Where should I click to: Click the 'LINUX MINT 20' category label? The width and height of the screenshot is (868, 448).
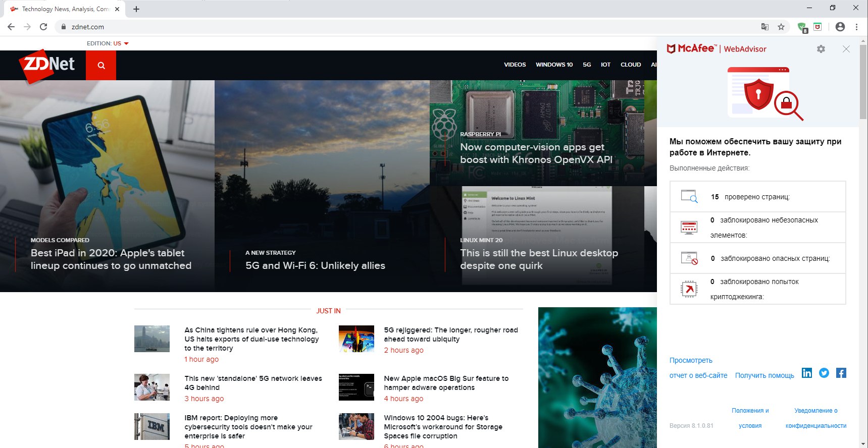481,240
